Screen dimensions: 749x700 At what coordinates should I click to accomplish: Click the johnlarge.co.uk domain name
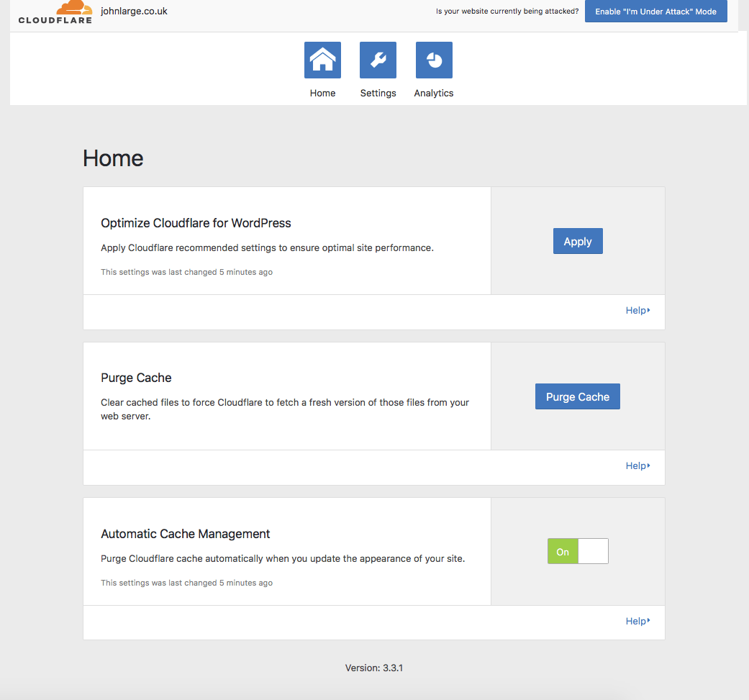(134, 11)
